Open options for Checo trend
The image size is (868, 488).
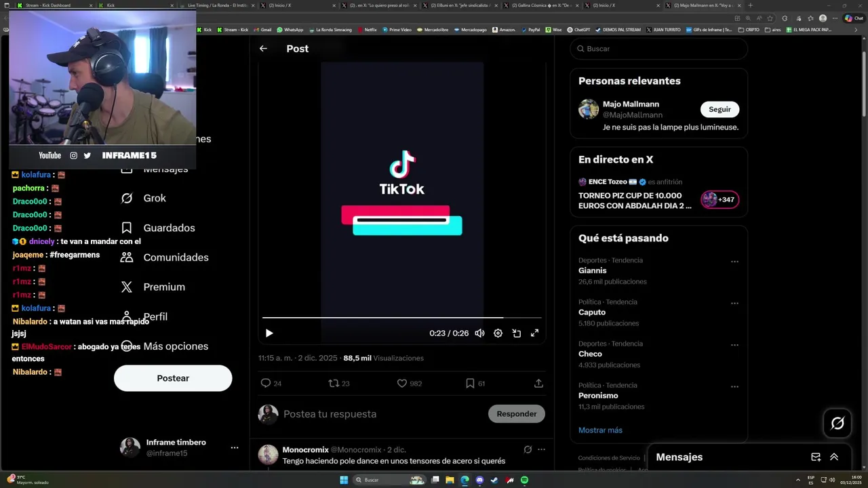coord(734,345)
